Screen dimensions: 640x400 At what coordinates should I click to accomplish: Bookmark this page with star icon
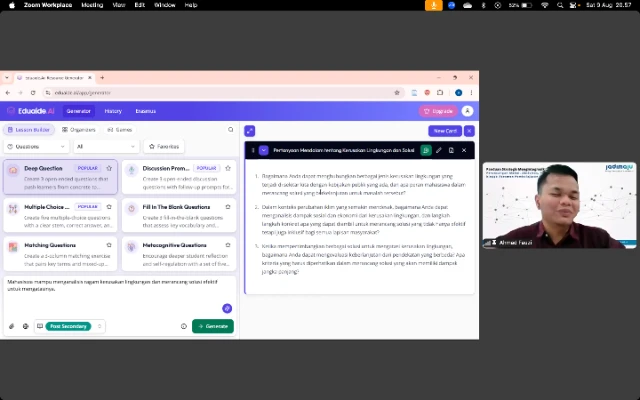(397, 93)
